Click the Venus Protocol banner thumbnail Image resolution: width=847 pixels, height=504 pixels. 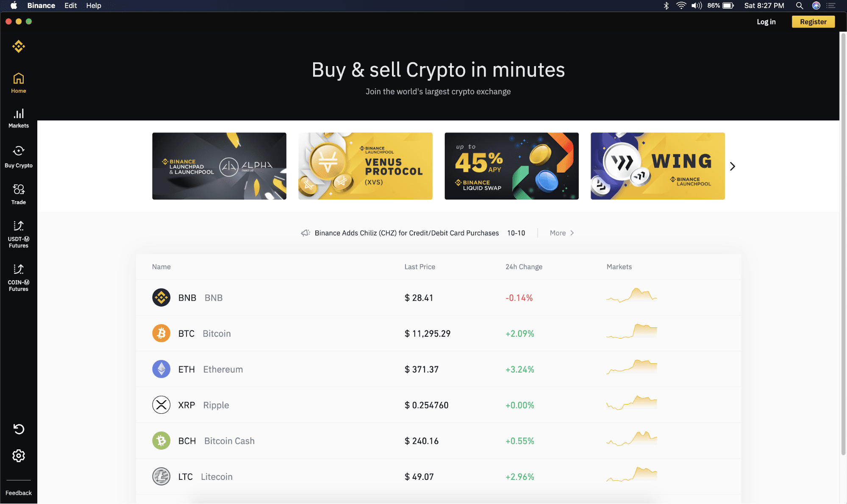coord(365,166)
